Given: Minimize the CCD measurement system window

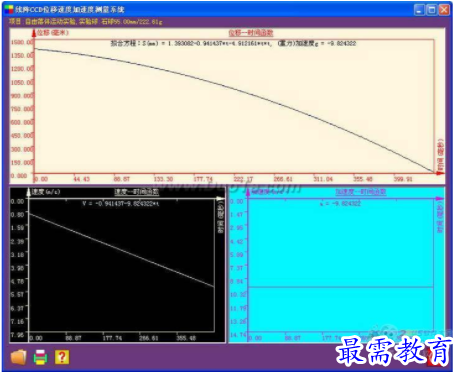Looking at the screenshot, I should 419,10.
